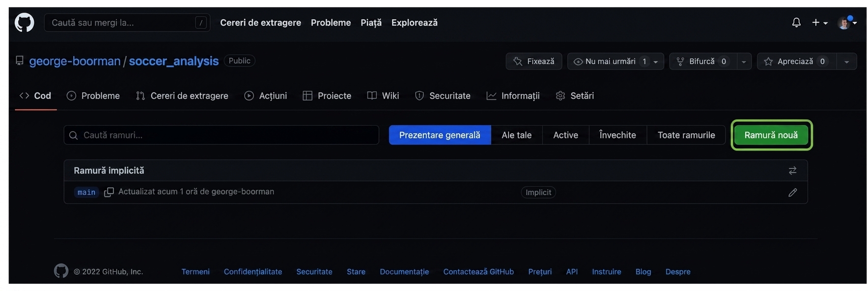
Task: Open Explorează in top navigation
Action: (x=414, y=23)
